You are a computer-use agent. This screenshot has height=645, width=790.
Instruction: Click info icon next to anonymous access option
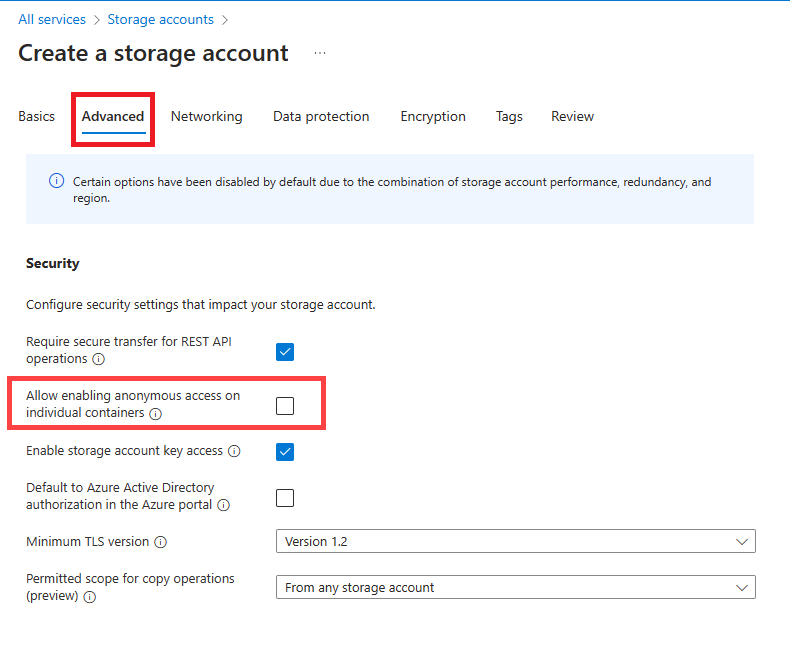coord(156,414)
